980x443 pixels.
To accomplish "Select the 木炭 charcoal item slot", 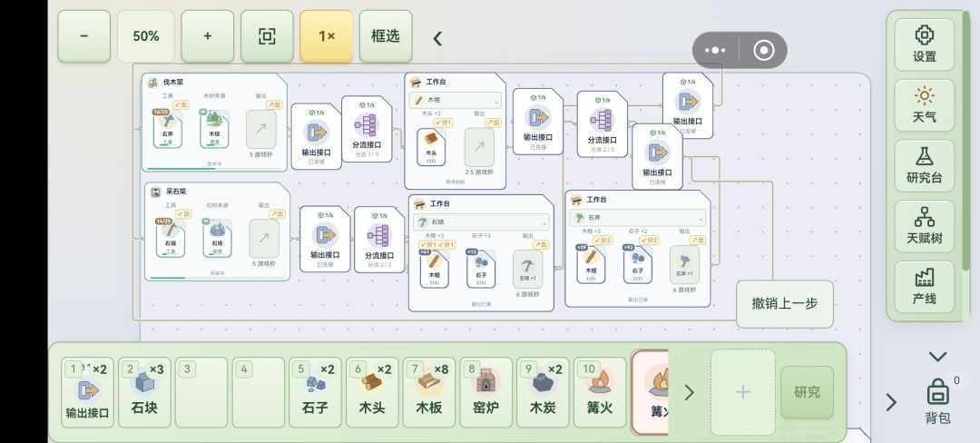I will (x=543, y=392).
